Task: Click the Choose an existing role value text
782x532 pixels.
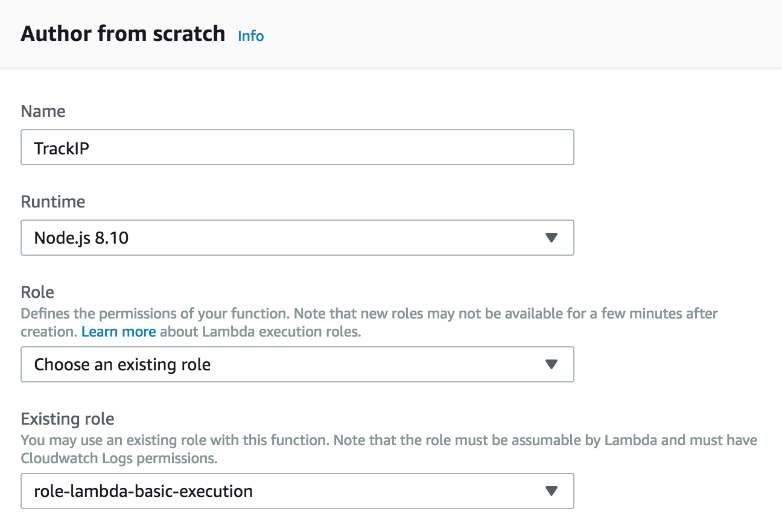Action: click(x=122, y=365)
